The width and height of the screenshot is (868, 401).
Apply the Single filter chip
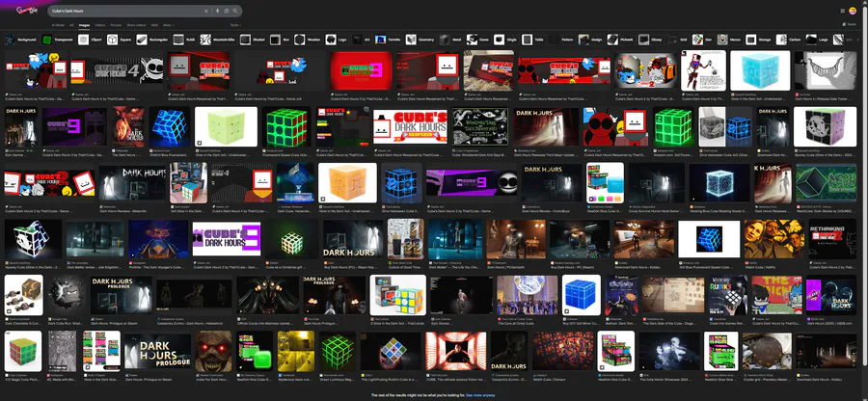[506, 40]
